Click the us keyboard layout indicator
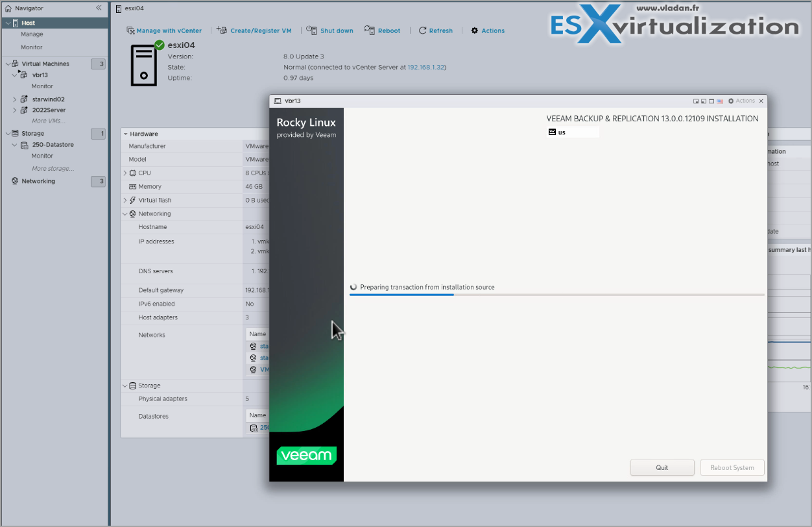The height and width of the screenshot is (527, 812). 573,132
